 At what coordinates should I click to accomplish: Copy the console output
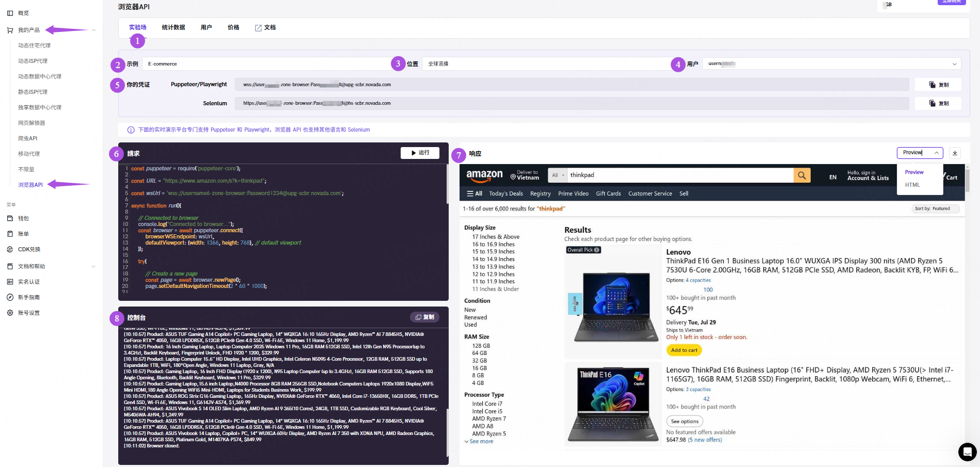[424, 317]
